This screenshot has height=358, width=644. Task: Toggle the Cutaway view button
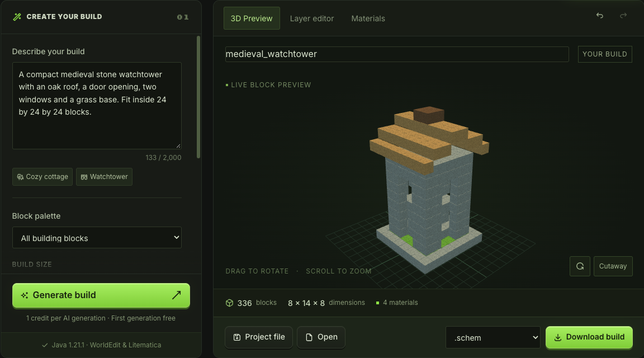[x=613, y=266]
